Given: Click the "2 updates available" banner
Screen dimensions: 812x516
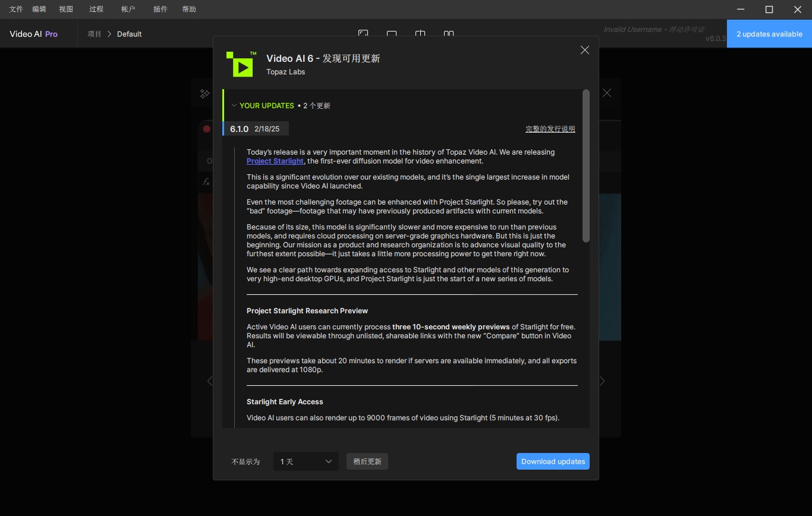Looking at the screenshot, I should [769, 34].
